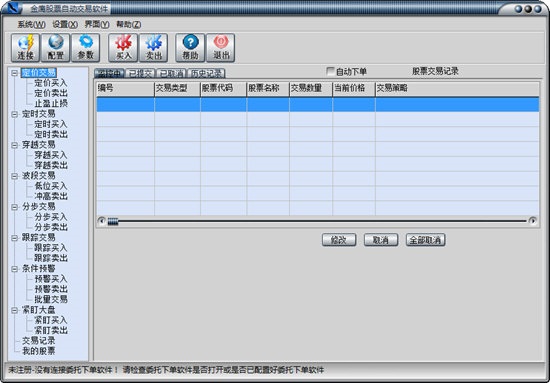
Task: Select 跟踪卖出 in the tree
Action: (51, 258)
